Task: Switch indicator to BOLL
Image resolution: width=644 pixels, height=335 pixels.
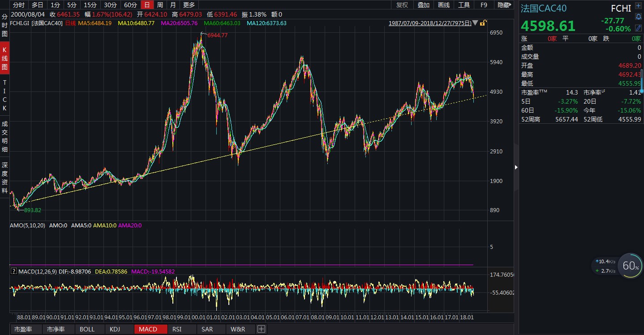Action: [87, 329]
